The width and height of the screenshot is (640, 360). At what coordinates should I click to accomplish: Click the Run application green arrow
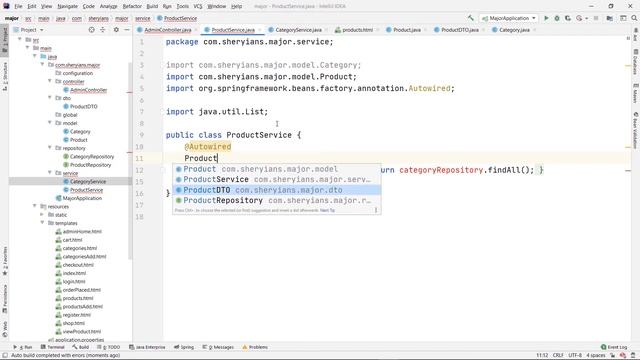click(x=546, y=18)
